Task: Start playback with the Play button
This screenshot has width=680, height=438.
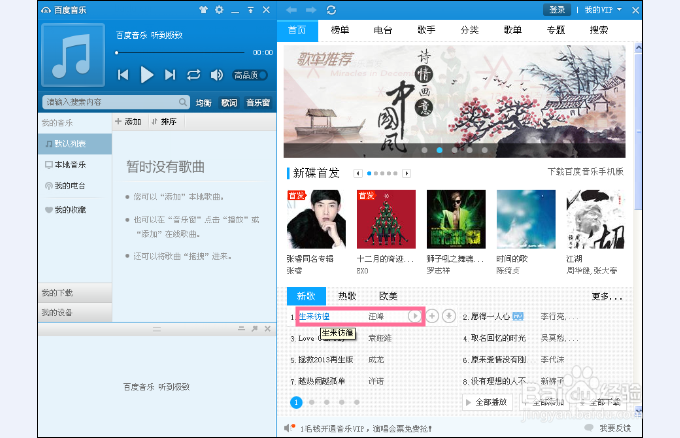Action: pos(147,75)
